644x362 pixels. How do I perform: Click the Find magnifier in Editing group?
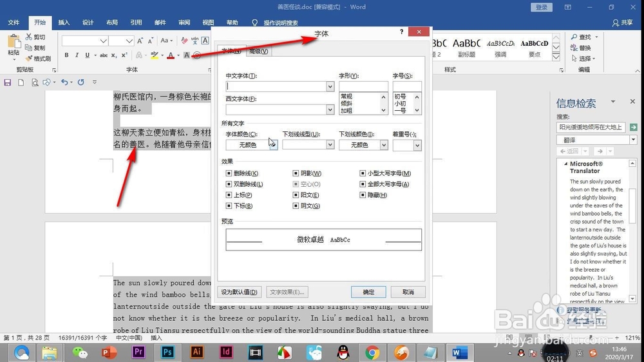574,37
